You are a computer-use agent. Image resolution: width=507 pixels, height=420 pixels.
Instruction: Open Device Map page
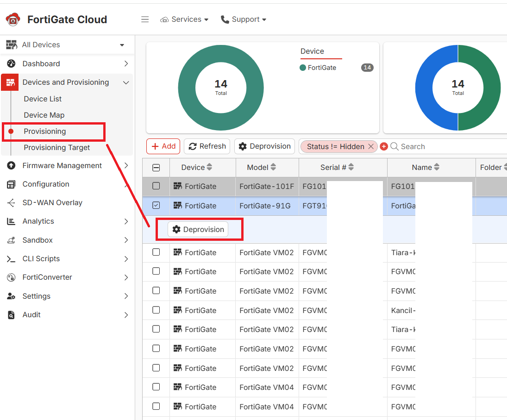tap(44, 115)
